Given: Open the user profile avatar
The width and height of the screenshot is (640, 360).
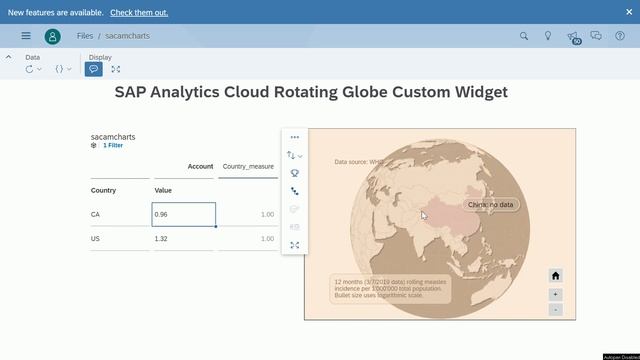Looking at the screenshot, I should coord(53,36).
